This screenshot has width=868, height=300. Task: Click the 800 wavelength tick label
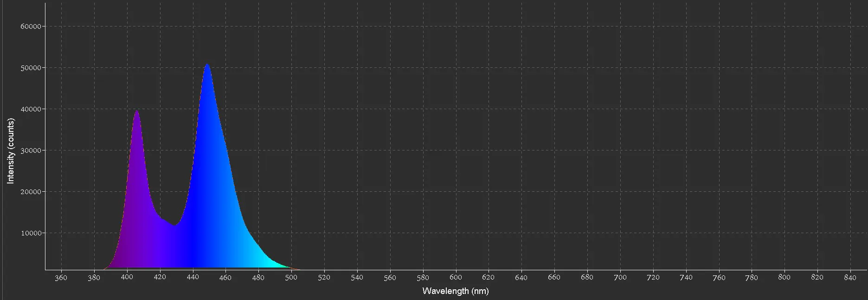784,278
